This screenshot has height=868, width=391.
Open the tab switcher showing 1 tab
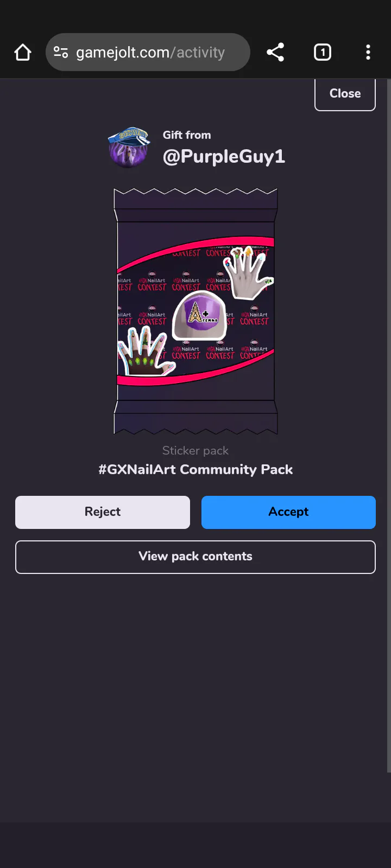(x=323, y=53)
